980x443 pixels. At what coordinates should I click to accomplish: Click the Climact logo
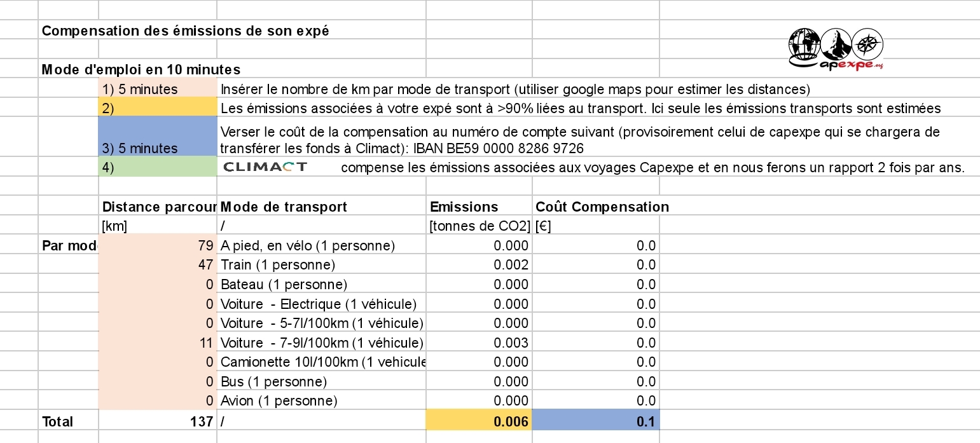pyautogui.click(x=266, y=167)
